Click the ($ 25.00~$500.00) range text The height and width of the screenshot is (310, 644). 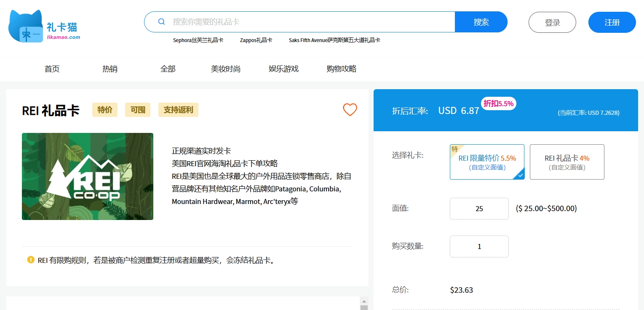pyautogui.click(x=546, y=209)
